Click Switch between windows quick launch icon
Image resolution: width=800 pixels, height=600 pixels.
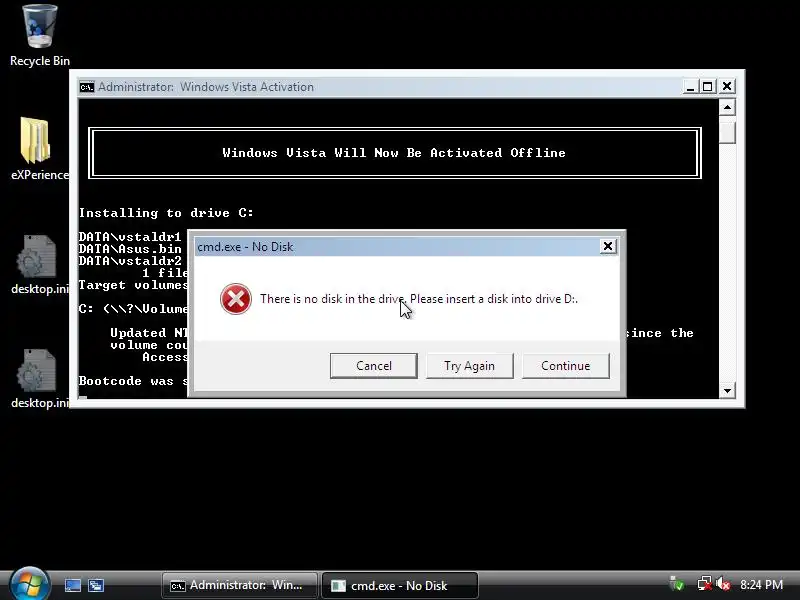point(96,585)
